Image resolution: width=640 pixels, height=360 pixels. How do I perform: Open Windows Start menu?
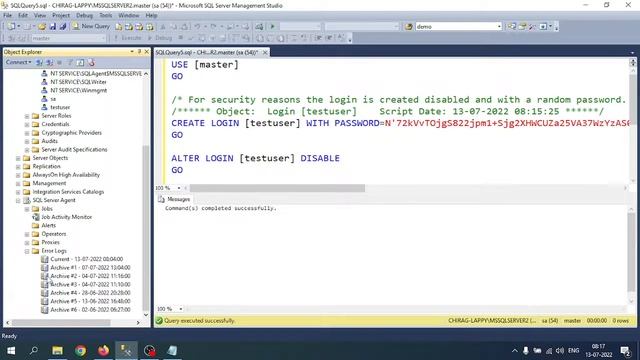(11, 351)
